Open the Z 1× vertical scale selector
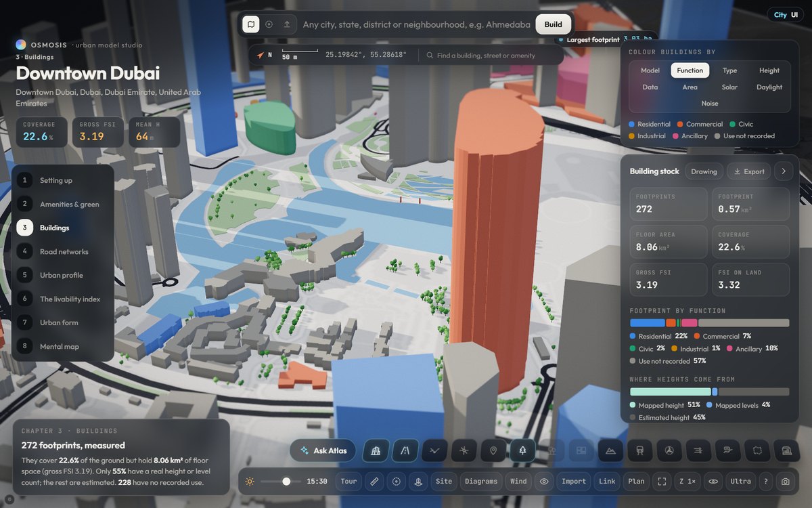812x508 pixels. coord(687,482)
